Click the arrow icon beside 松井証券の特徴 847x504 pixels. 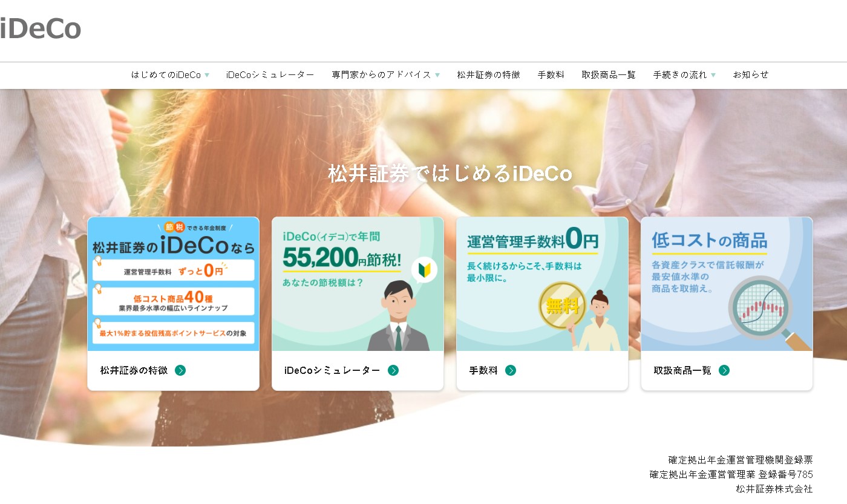click(180, 370)
